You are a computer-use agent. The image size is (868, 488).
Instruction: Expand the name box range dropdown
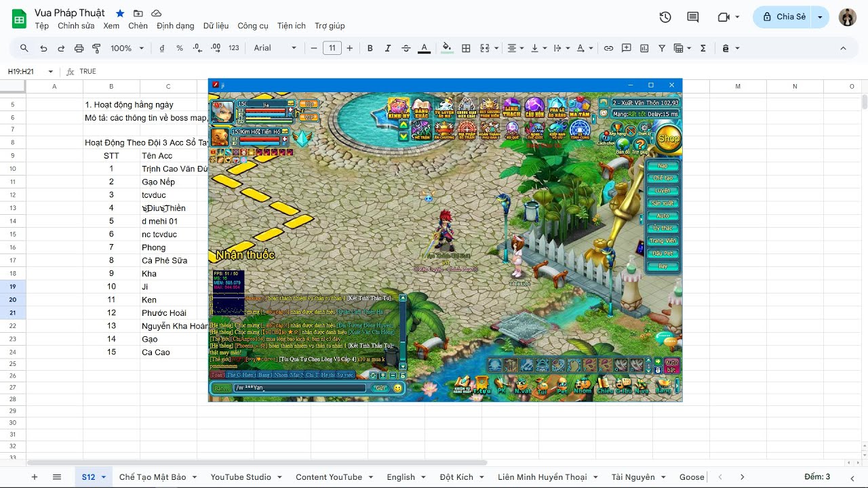pos(50,71)
